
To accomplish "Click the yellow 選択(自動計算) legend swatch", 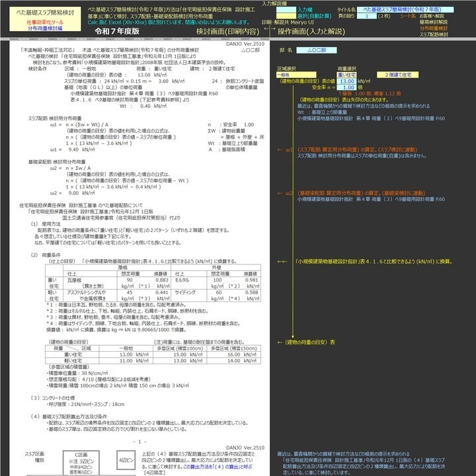I will (286, 16).
